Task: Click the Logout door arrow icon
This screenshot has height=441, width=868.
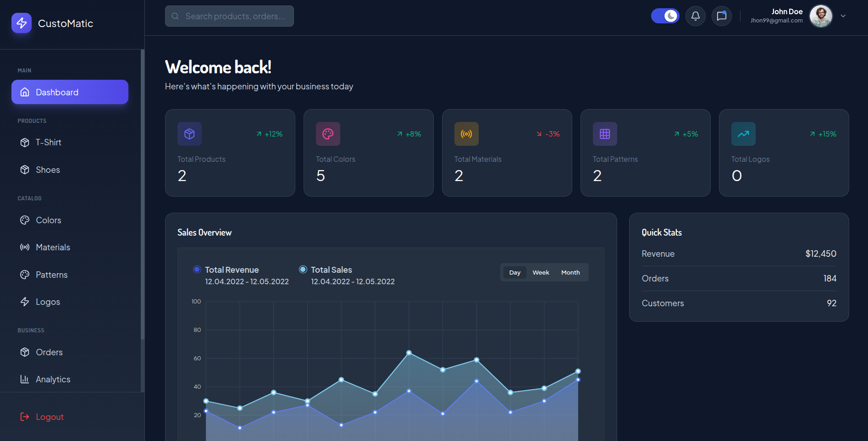Action: (x=25, y=417)
